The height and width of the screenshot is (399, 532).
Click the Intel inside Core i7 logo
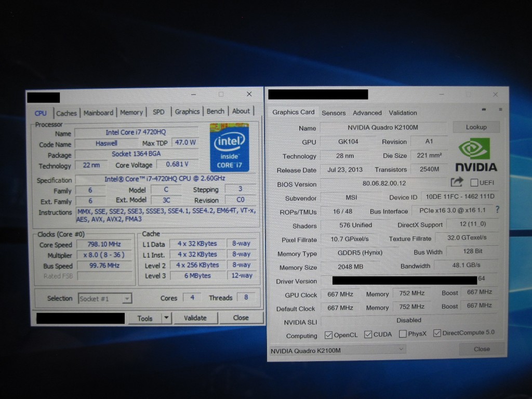pyautogui.click(x=229, y=147)
